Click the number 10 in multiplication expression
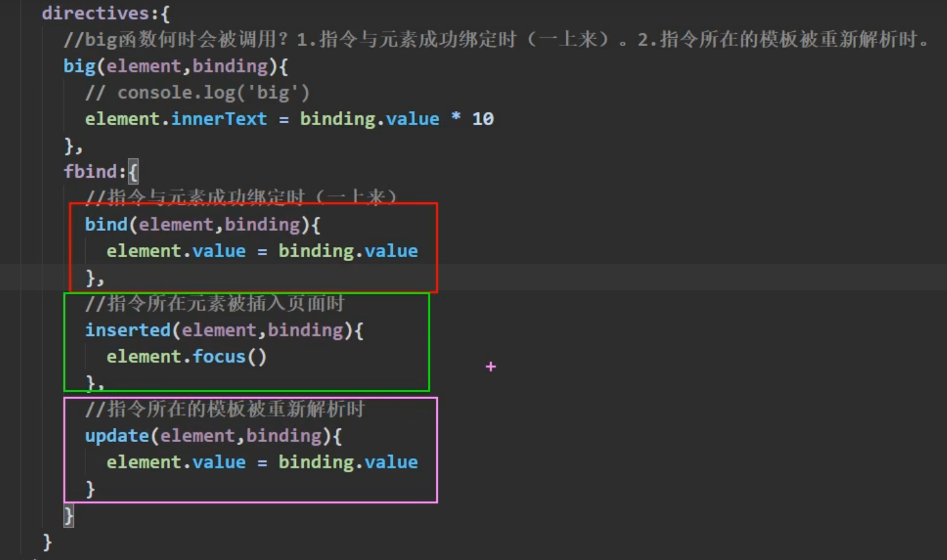Image resolution: width=947 pixels, height=560 pixels. pos(485,118)
